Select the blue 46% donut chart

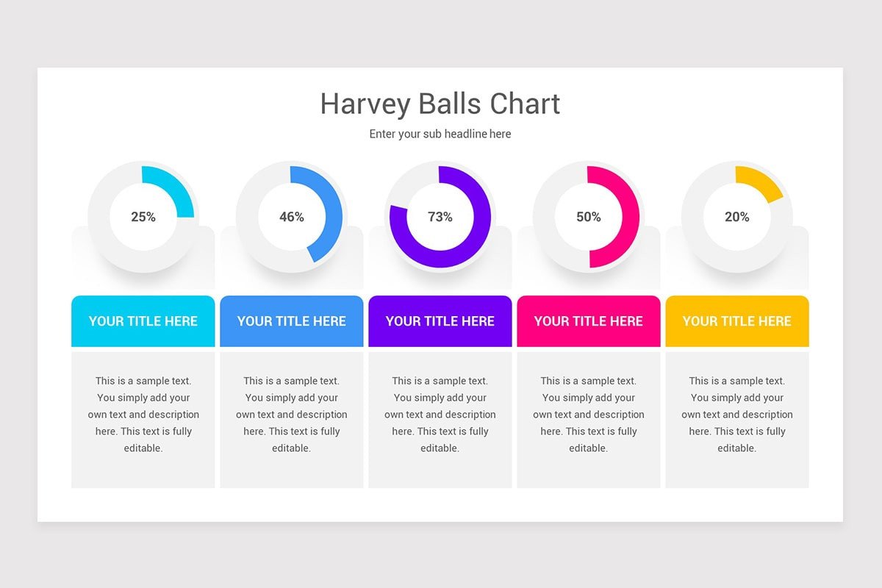click(x=292, y=217)
